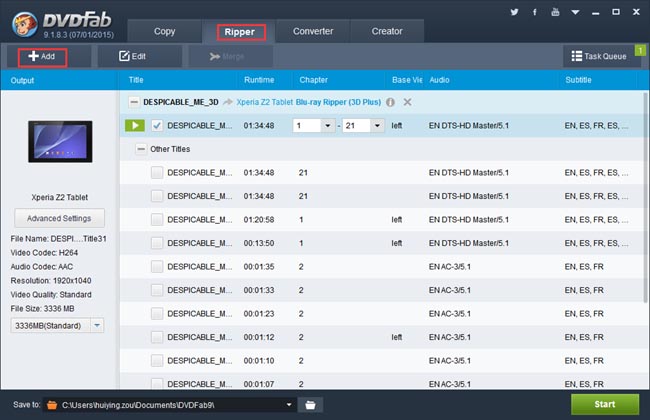Switch to the Creator tab
The height and width of the screenshot is (420, 650).
(x=387, y=31)
